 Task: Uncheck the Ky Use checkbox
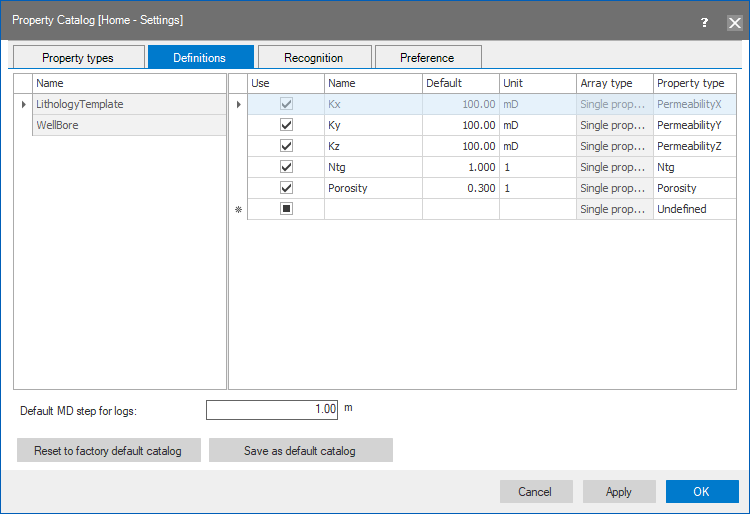point(286,125)
